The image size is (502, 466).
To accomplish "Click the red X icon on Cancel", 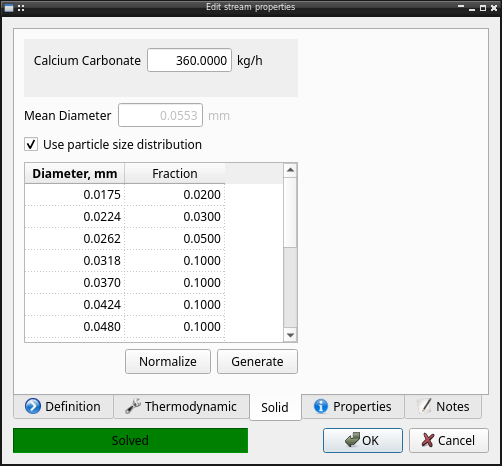I will click(428, 440).
